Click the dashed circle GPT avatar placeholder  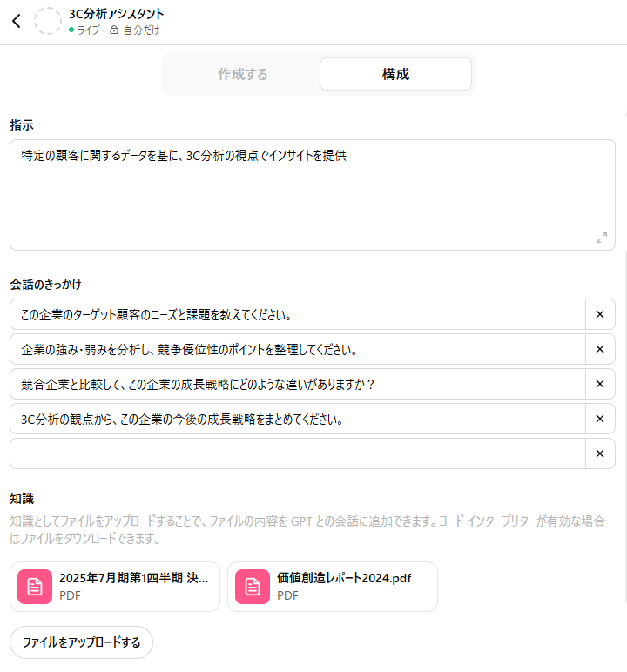click(48, 22)
